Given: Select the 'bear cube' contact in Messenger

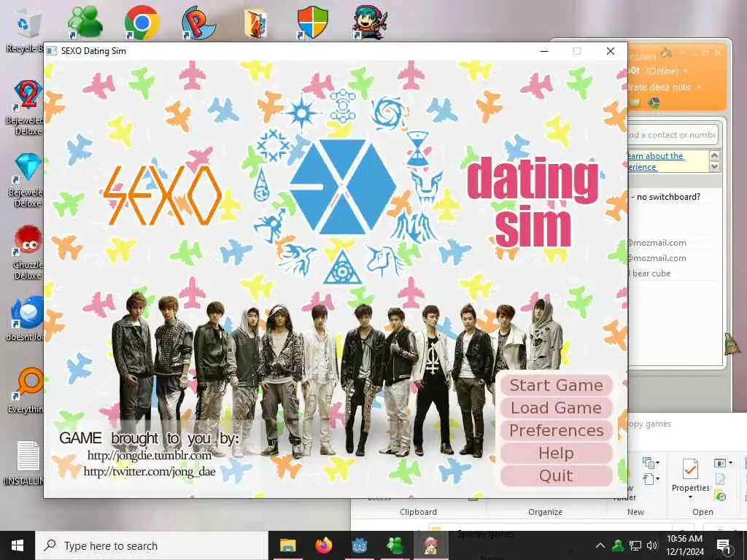Looking at the screenshot, I should pos(651,273).
